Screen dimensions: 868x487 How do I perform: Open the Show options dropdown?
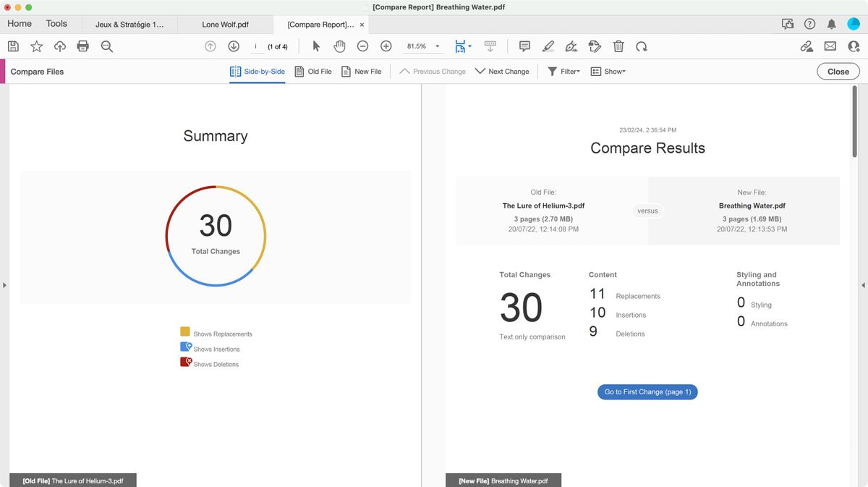(608, 71)
